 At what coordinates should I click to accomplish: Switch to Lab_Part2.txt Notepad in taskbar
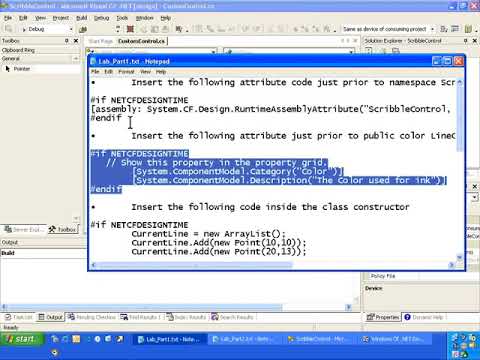tap(245, 339)
